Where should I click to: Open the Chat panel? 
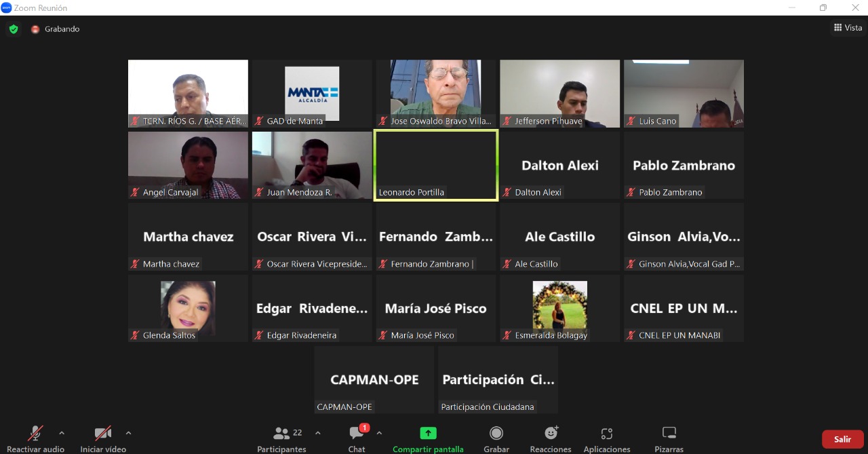[357, 438]
